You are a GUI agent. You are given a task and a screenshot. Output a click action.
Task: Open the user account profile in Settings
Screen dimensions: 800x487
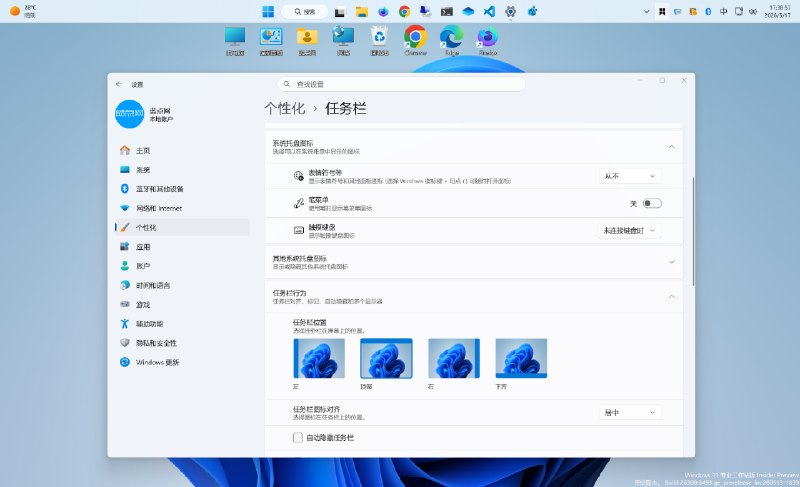(145, 114)
